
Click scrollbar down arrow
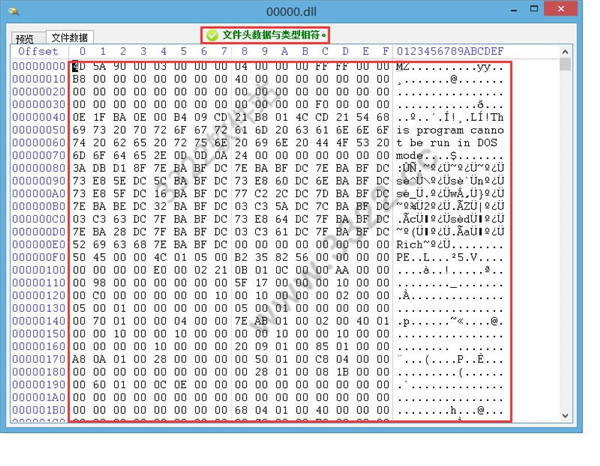(x=566, y=416)
